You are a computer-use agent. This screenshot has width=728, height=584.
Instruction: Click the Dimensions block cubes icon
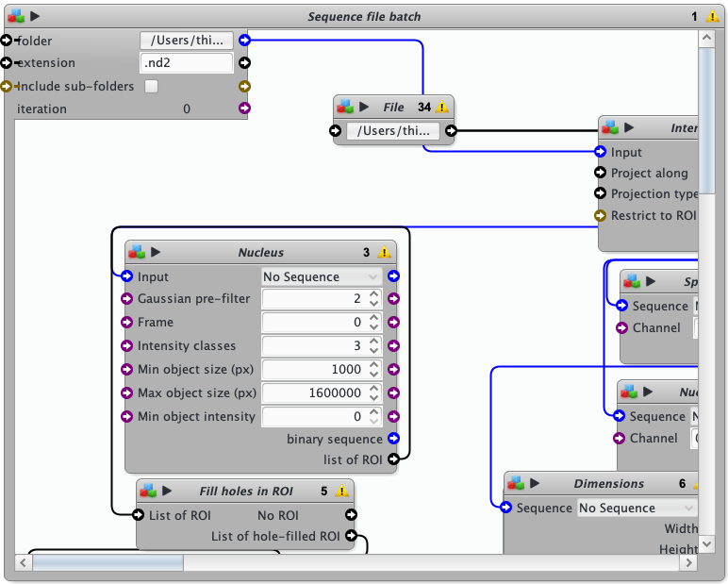(x=515, y=484)
